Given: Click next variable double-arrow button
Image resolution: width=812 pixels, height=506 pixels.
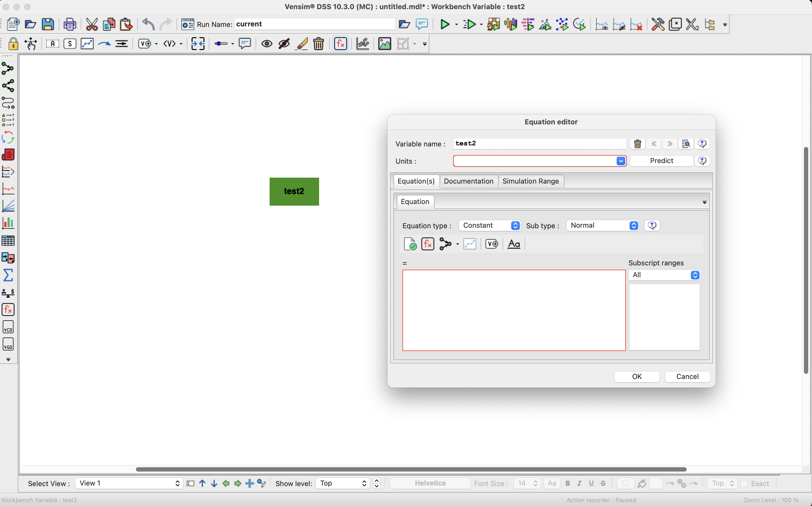Looking at the screenshot, I should pyautogui.click(x=669, y=144).
